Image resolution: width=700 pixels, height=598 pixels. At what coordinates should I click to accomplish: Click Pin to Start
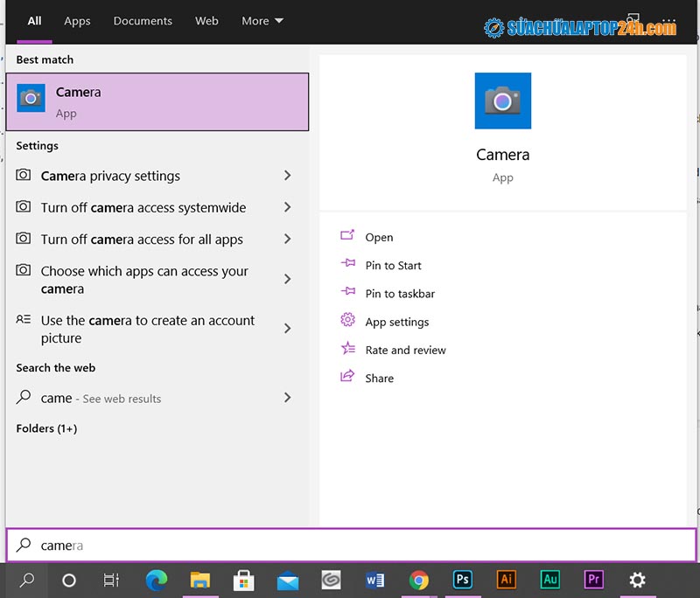393,265
